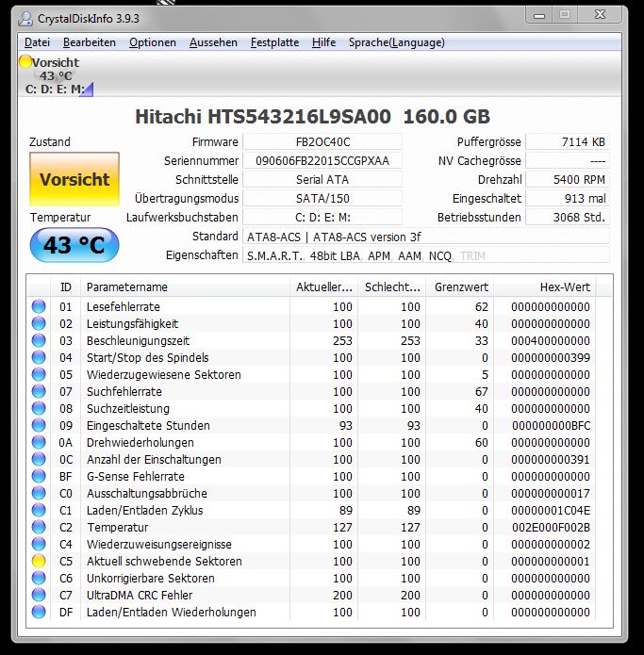Viewport: 644px width, 655px height.
Task: Select hex value 000000000BFC
Action: (551, 426)
